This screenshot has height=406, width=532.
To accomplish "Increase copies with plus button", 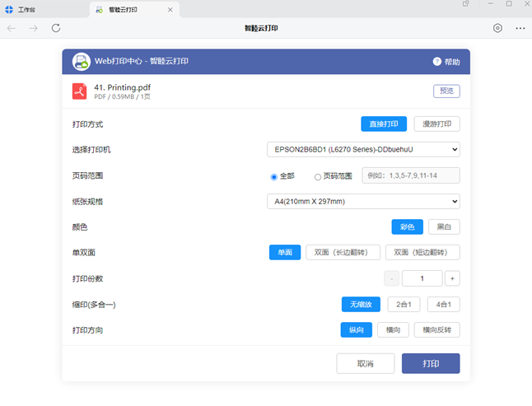I will click(x=452, y=278).
